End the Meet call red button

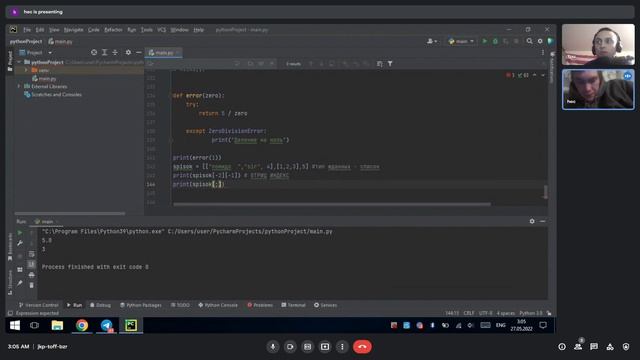pos(362,347)
